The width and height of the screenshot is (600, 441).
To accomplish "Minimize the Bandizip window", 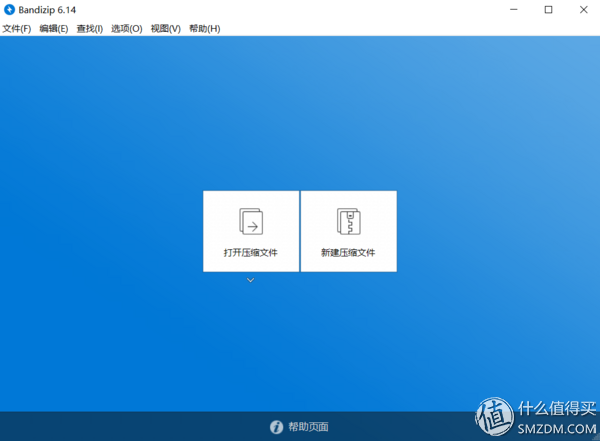I will [x=514, y=10].
